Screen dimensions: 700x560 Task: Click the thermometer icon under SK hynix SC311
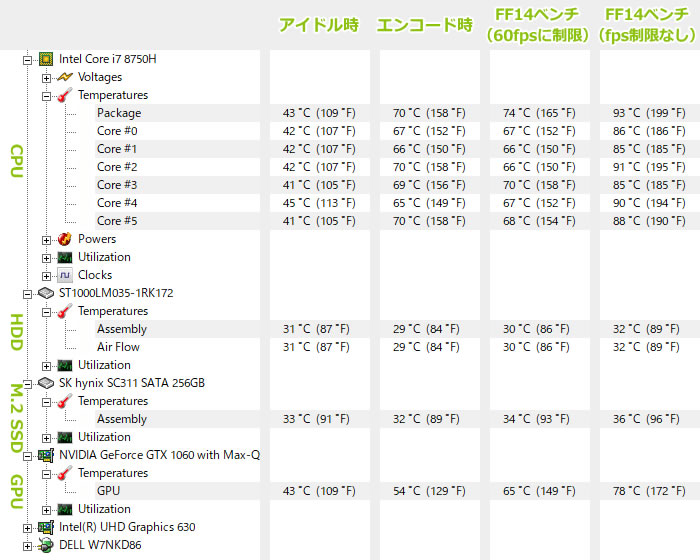[x=65, y=401]
